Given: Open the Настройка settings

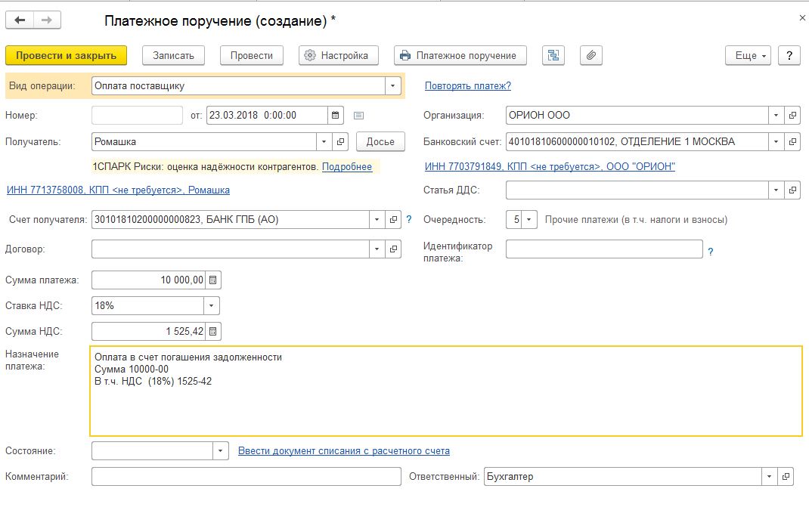Looking at the screenshot, I should pyautogui.click(x=338, y=55).
